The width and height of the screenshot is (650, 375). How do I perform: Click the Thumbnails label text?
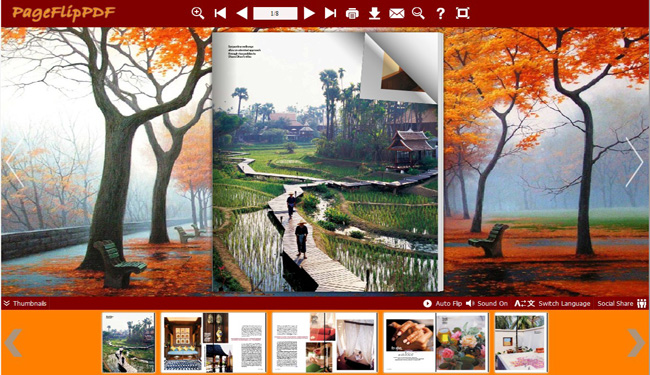click(x=29, y=303)
